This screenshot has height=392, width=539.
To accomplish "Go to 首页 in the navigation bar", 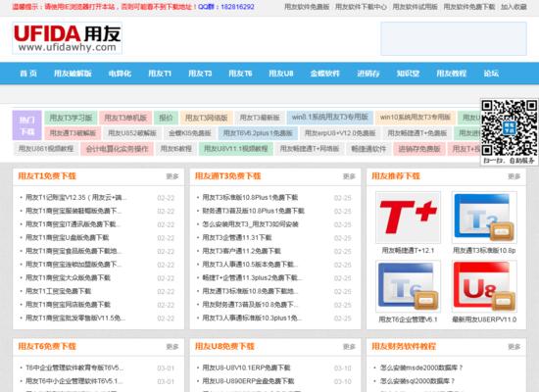I will pos(28,73).
